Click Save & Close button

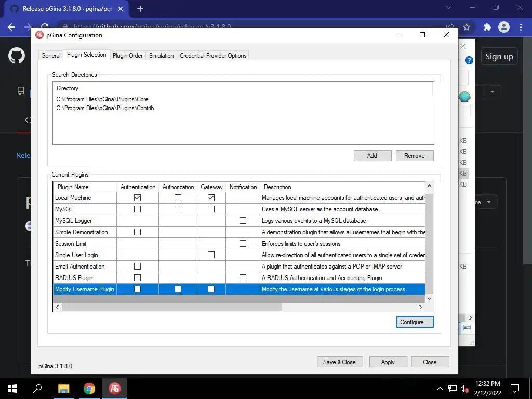click(x=340, y=362)
